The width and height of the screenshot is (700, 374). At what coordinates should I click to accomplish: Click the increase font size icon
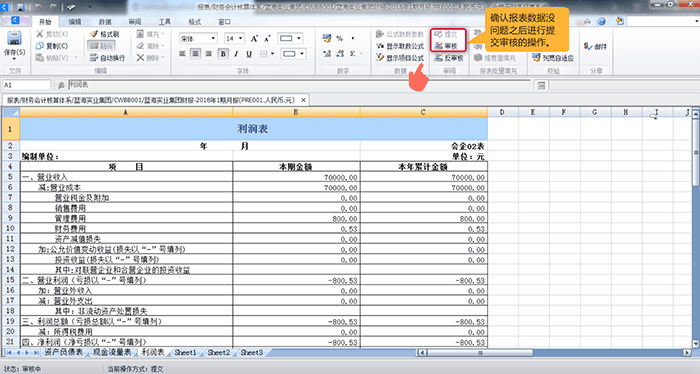(x=254, y=39)
